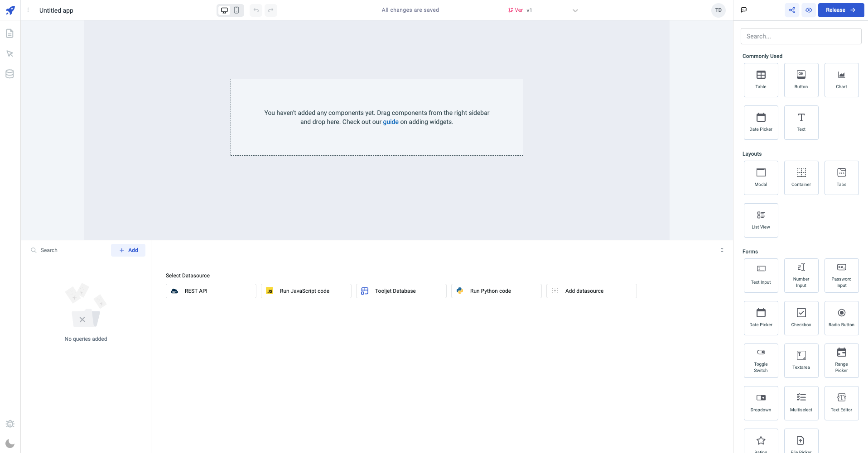Screen dimensions: 868x453
Task: Preview app with the eye icon
Action: [809, 10]
